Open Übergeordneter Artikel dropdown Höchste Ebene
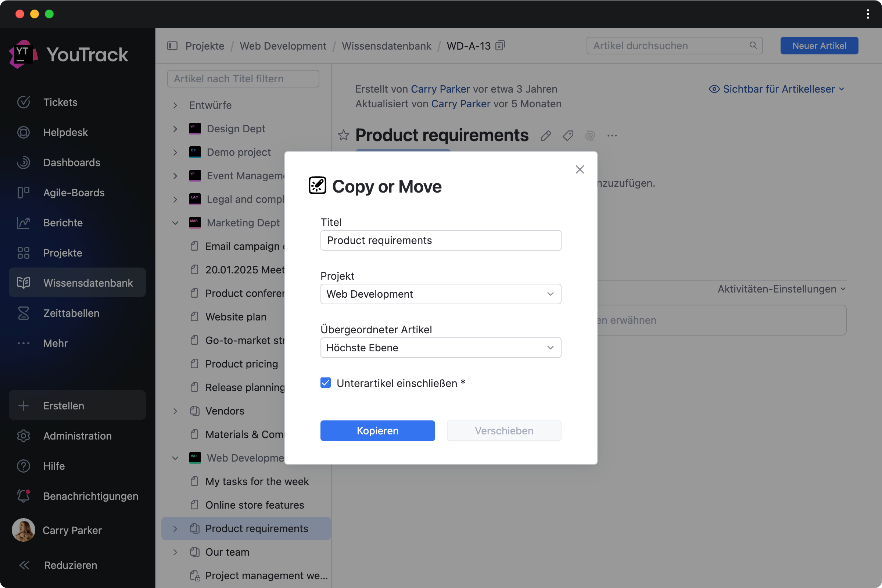 [x=441, y=348]
